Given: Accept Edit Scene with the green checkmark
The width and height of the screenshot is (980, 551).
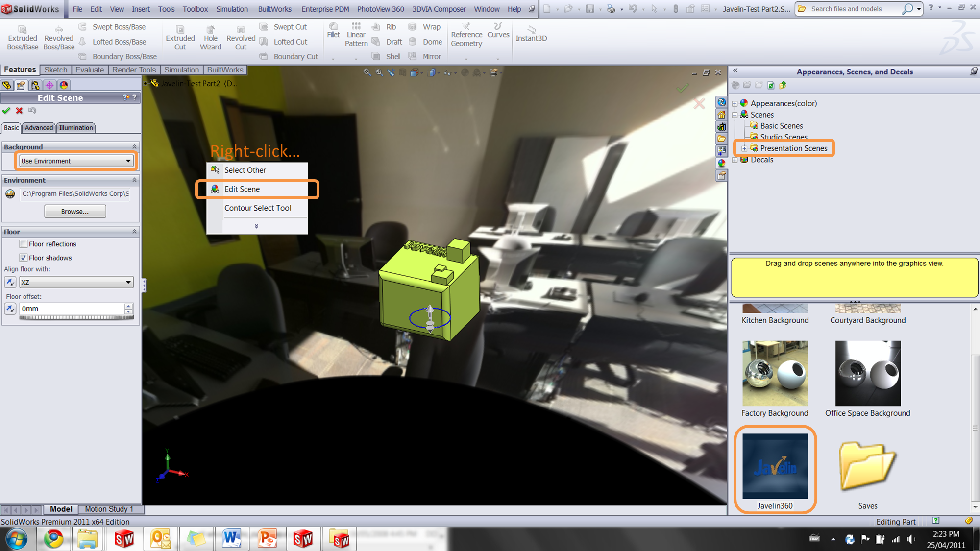Looking at the screenshot, I should coord(6,111).
